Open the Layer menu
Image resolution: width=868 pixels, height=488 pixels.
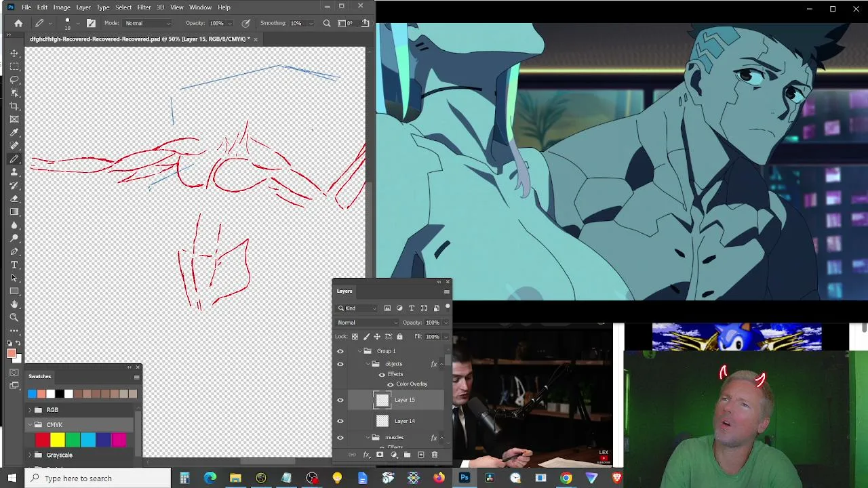(x=83, y=7)
